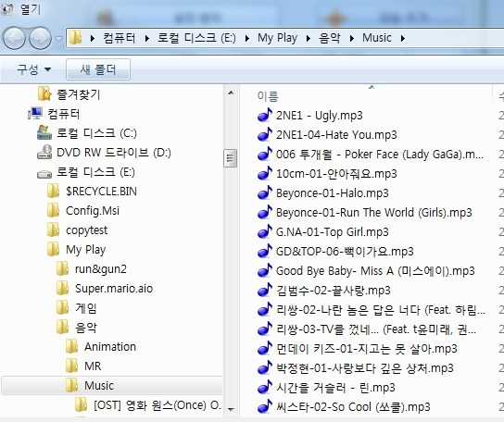Select the Music folder in the tree
Screen dimensions: 504x422
coord(99,385)
